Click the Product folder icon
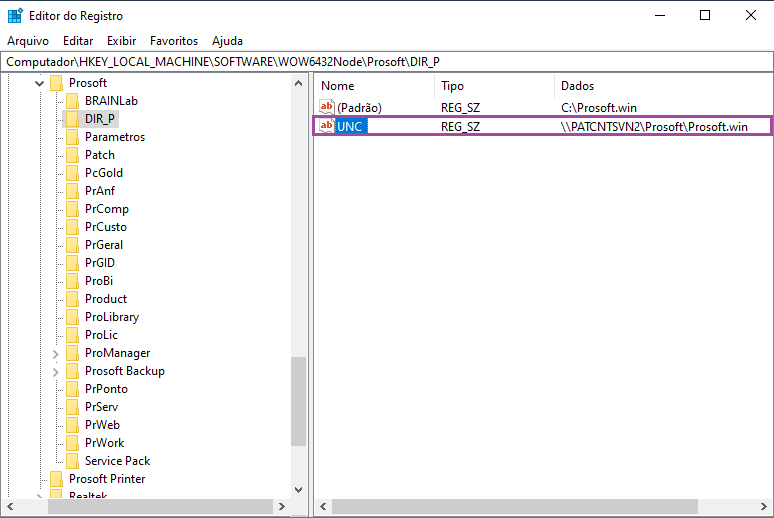 (72, 299)
